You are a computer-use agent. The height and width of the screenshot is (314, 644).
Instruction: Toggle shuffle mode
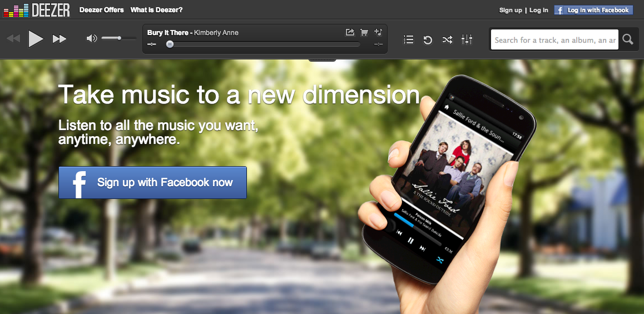coord(447,39)
